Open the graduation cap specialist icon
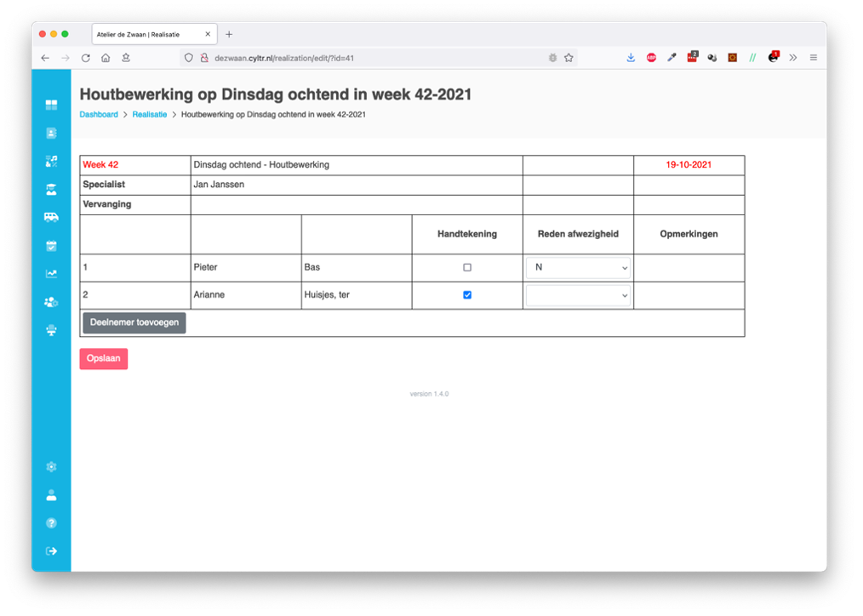 (x=51, y=189)
